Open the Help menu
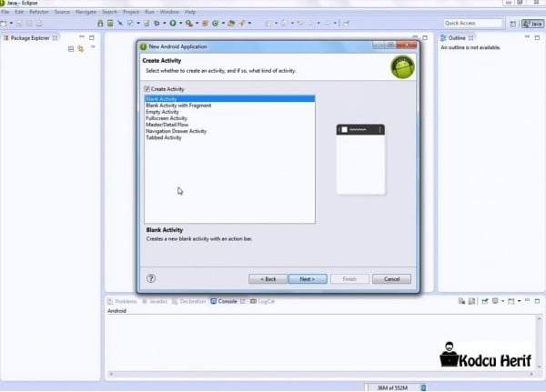The height and width of the screenshot is (392, 546). point(190,12)
